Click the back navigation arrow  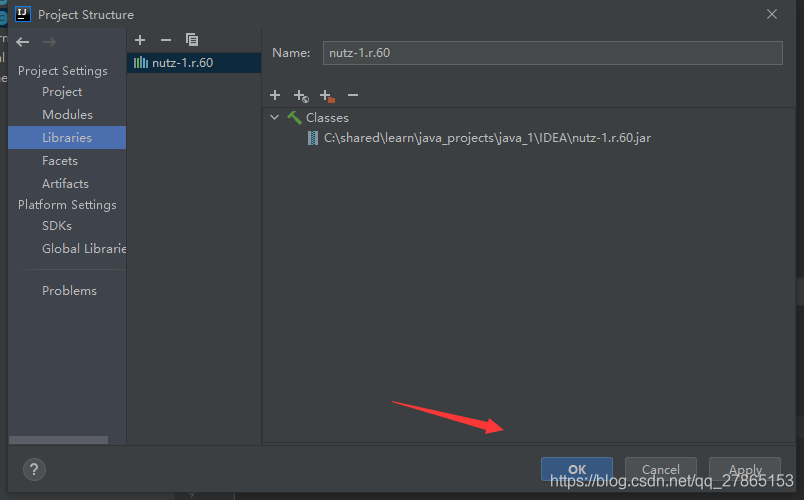23,42
